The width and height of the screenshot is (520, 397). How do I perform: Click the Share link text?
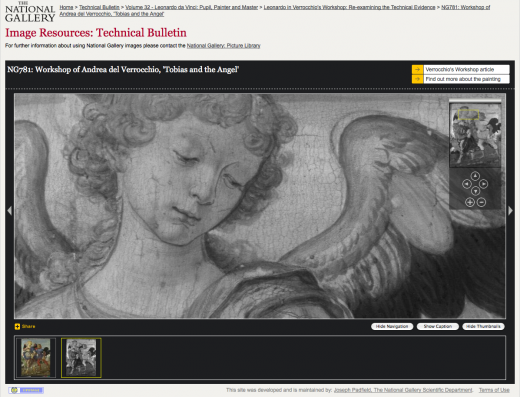(x=28, y=326)
